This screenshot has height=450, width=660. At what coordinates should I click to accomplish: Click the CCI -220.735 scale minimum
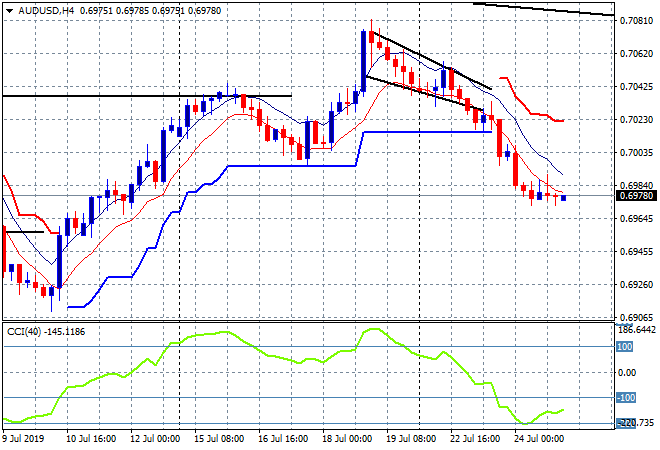pyautogui.click(x=636, y=423)
